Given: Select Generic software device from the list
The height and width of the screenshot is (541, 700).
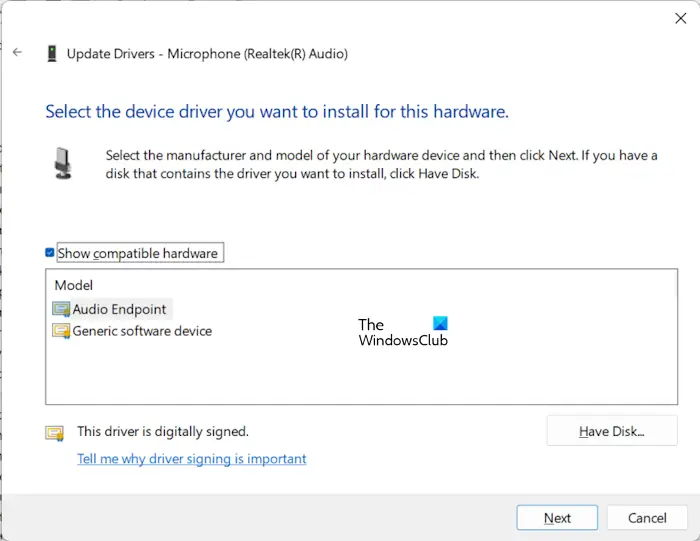Looking at the screenshot, I should (x=142, y=331).
